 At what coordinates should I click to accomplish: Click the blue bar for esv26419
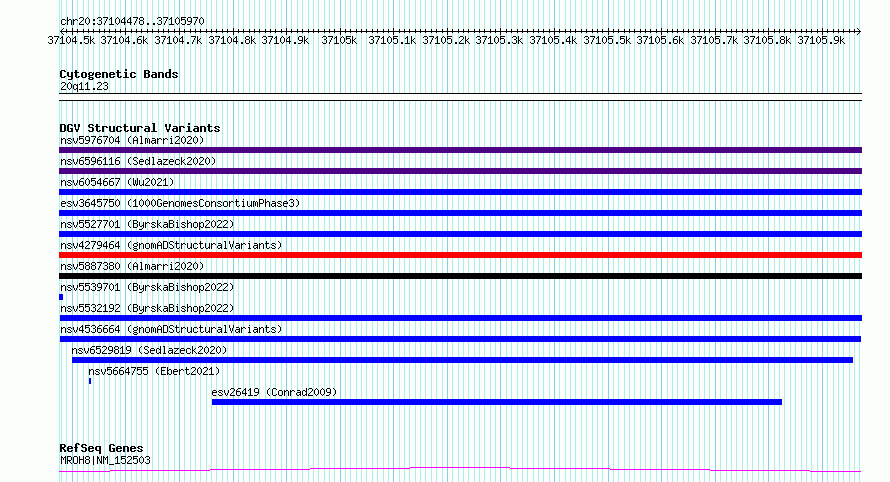coord(497,402)
